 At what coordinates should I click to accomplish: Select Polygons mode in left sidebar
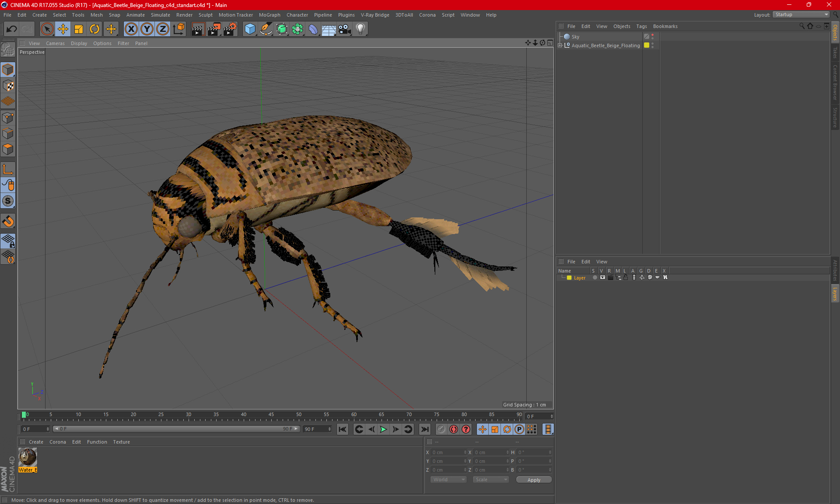point(8,149)
